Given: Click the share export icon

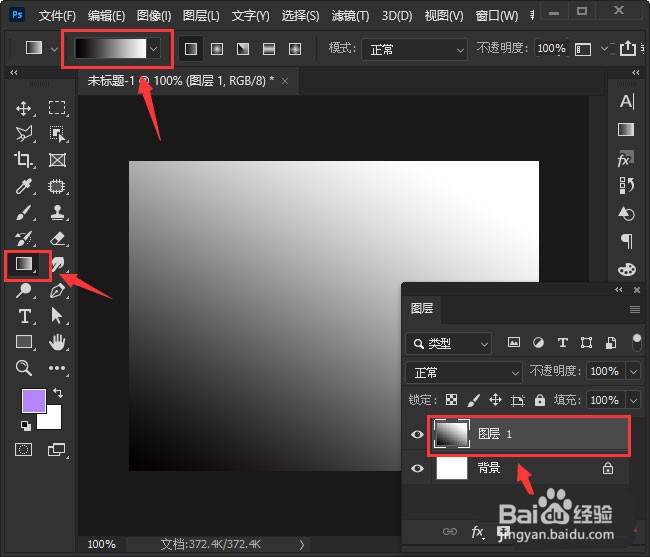Looking at the screenshot, I should click(x=627, y=48).
